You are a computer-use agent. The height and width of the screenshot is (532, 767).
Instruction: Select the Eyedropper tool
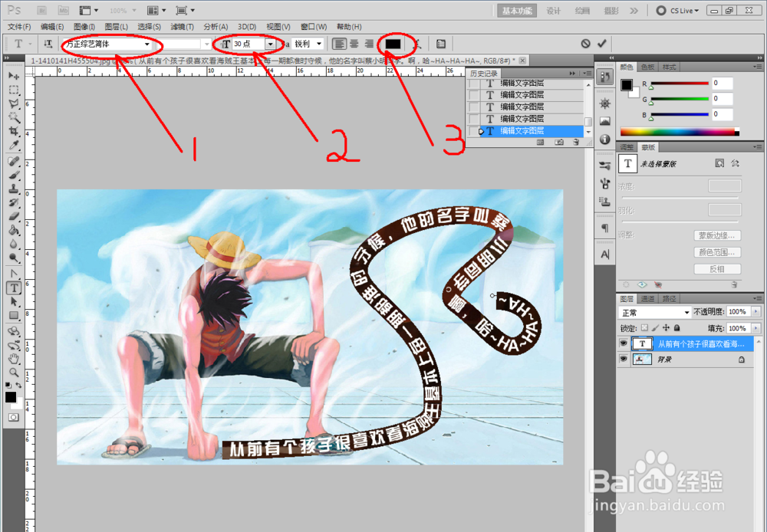(x=14, y=145)
